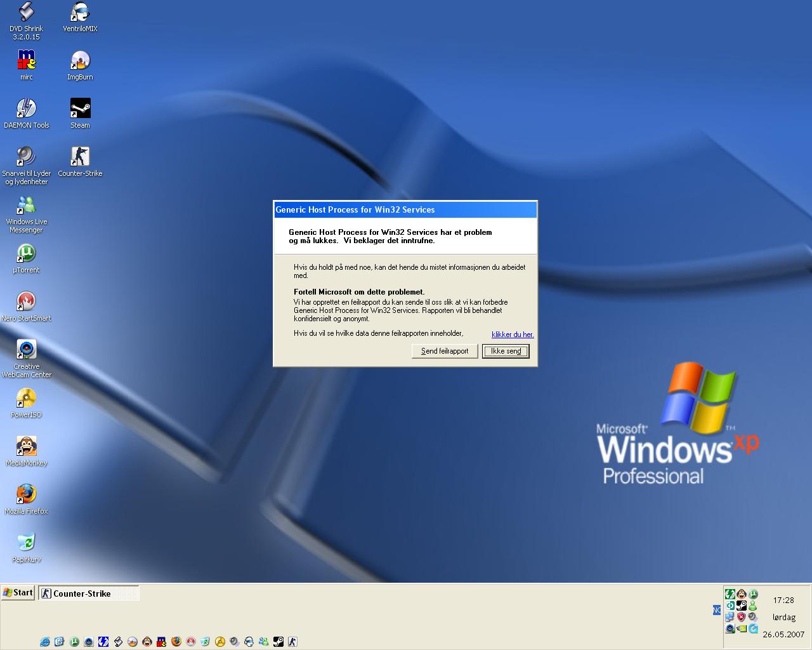Open the Start menu

click(18, 593)
